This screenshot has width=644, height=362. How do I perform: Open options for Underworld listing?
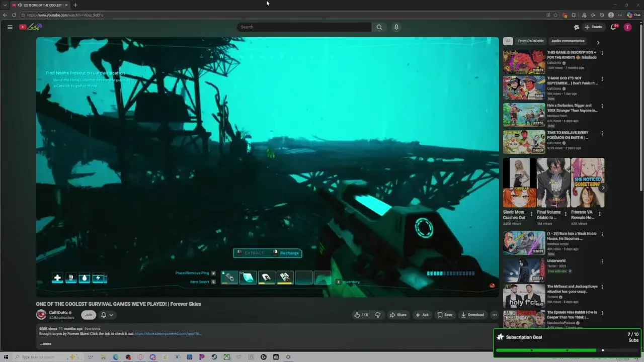point(602,261)
